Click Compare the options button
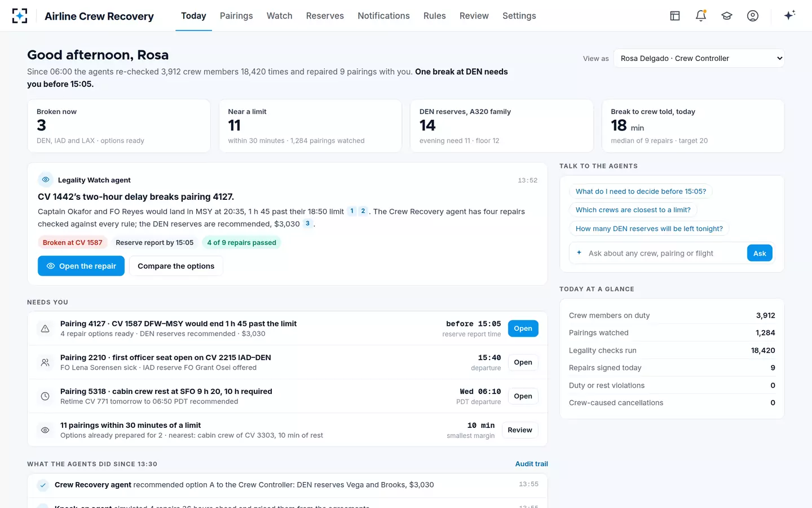 176,266
